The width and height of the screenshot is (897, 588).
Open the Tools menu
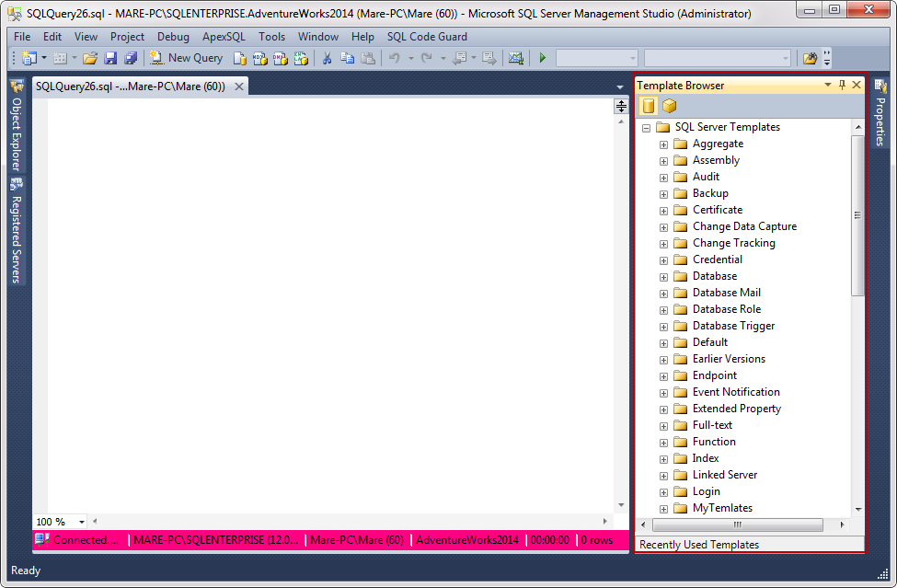point(271,37)
